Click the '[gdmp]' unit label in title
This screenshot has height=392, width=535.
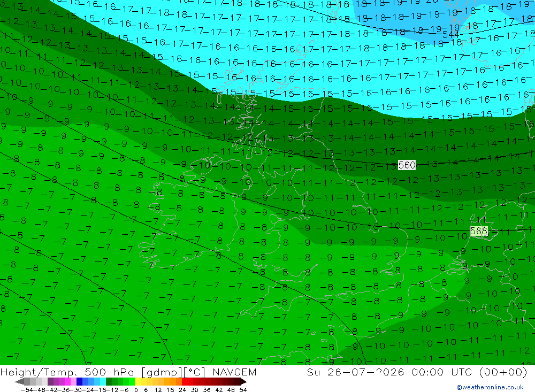click(x=162, y=372)
